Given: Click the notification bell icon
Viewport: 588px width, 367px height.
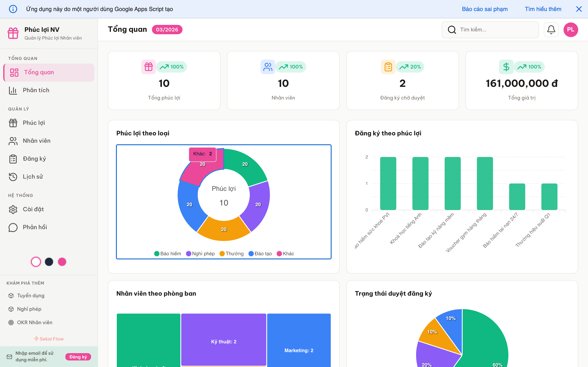Looking at the screenshot, I should tap(551, 30).
